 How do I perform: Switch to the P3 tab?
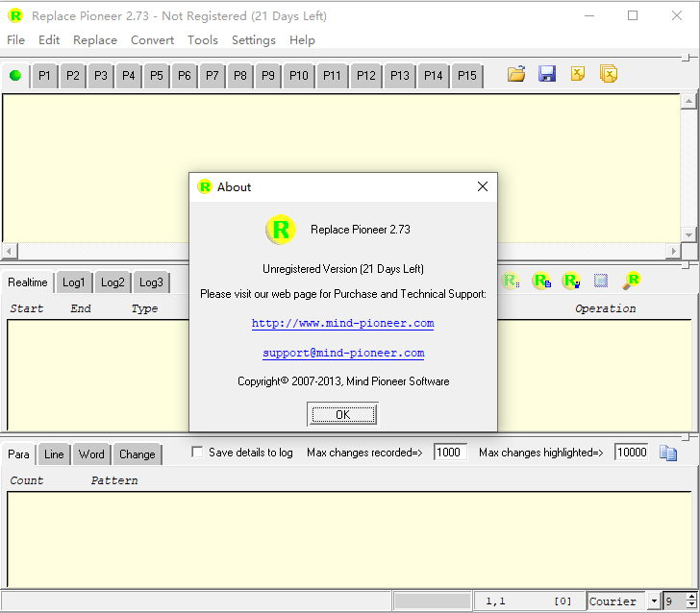click(101, 75)
